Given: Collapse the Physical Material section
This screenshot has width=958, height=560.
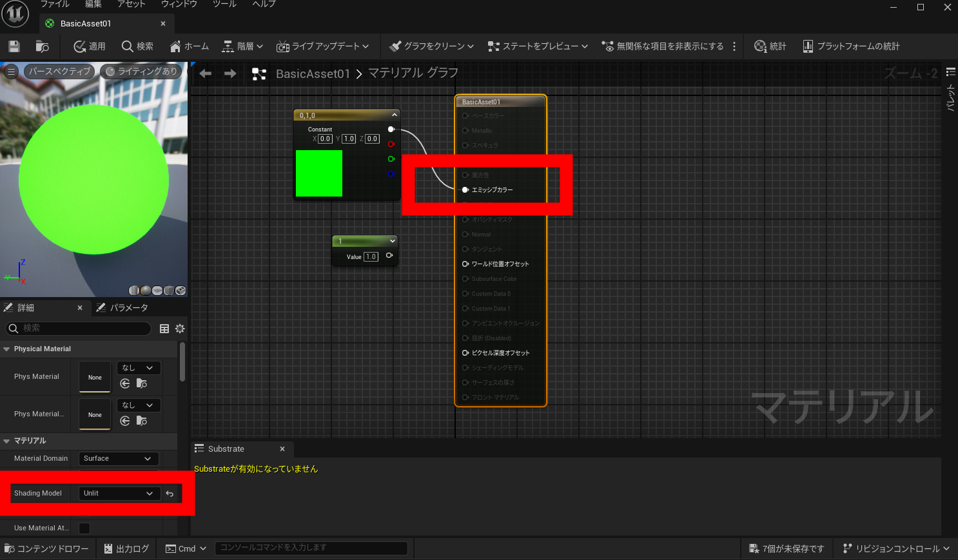Looking at the screenshot, I should [7, 349].
